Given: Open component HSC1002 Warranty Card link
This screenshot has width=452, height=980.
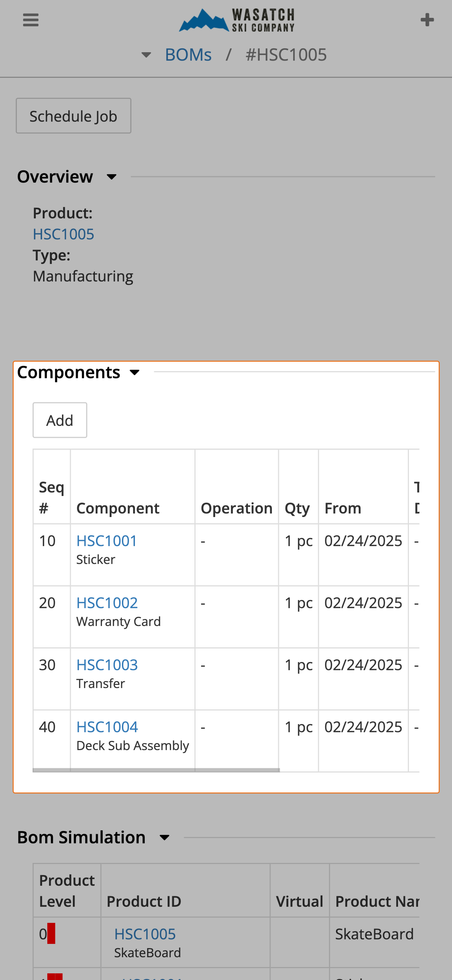Looking at the screenshot, I should (107, 603).
